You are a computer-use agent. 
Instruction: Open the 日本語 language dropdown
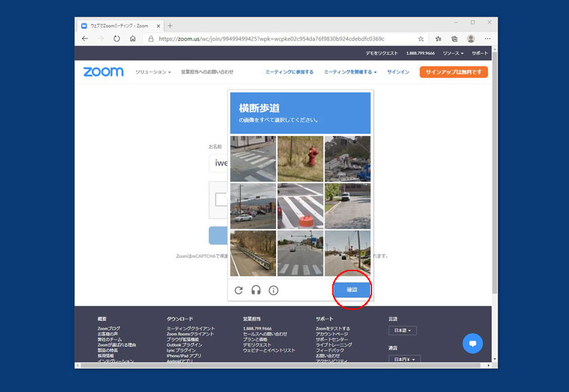coord(402,331)
